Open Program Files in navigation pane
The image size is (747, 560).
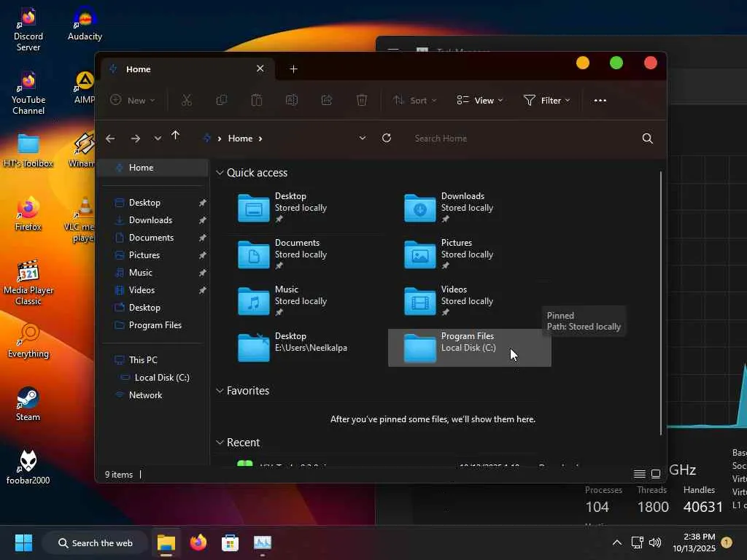tap(153, 325)
